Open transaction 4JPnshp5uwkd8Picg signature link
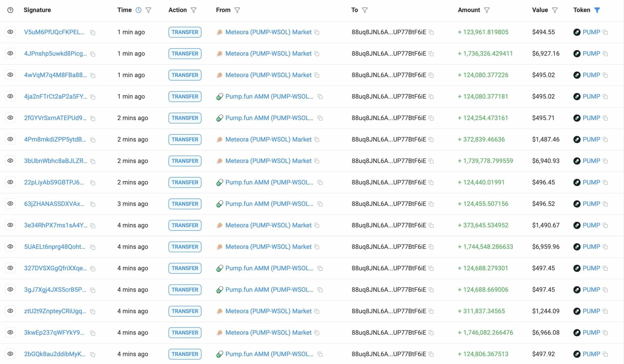 coord(56,53)
